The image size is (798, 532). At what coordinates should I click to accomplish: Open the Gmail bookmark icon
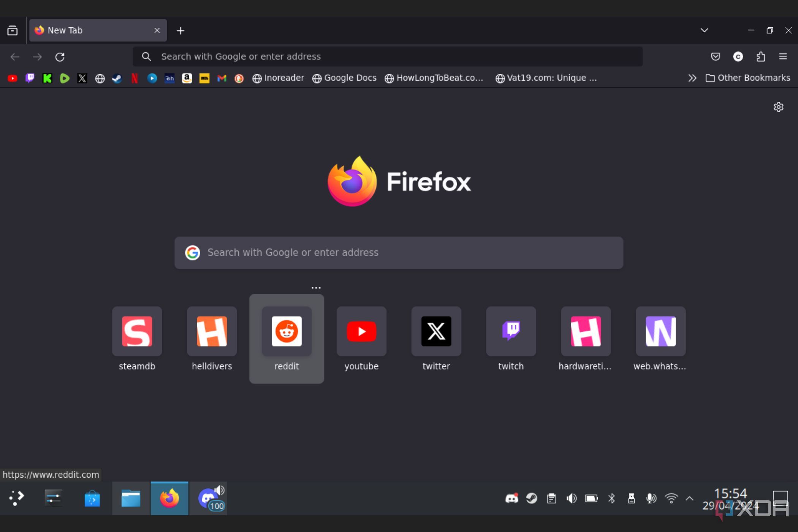click(x=222, y=78)
